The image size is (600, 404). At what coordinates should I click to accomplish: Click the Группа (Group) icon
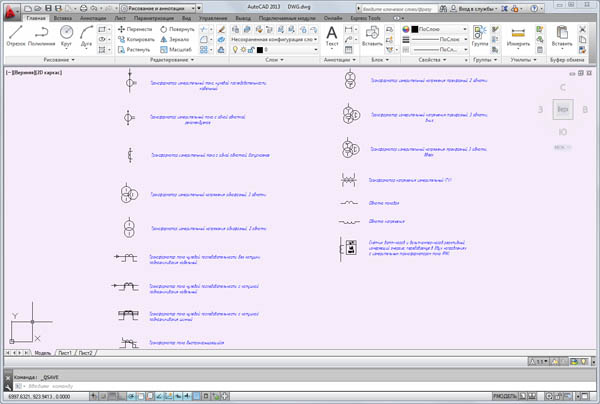pyautogui.click(x=479, y=34)
